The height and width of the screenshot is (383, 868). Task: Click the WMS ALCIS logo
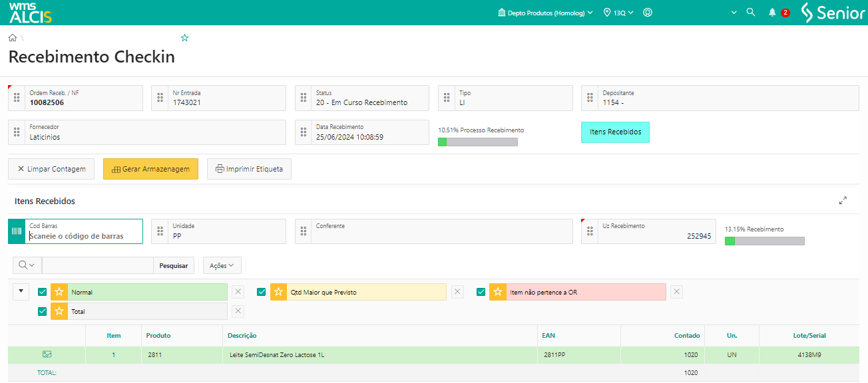31,13
